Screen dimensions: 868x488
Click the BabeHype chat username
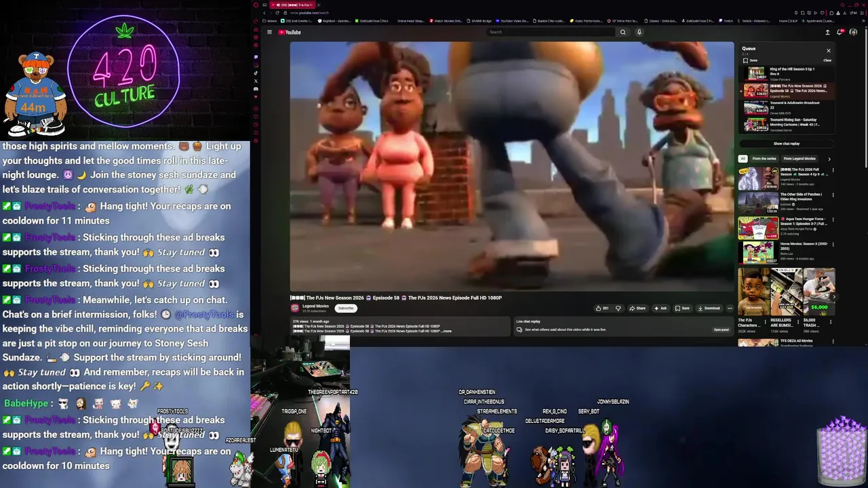coord(26,403)
